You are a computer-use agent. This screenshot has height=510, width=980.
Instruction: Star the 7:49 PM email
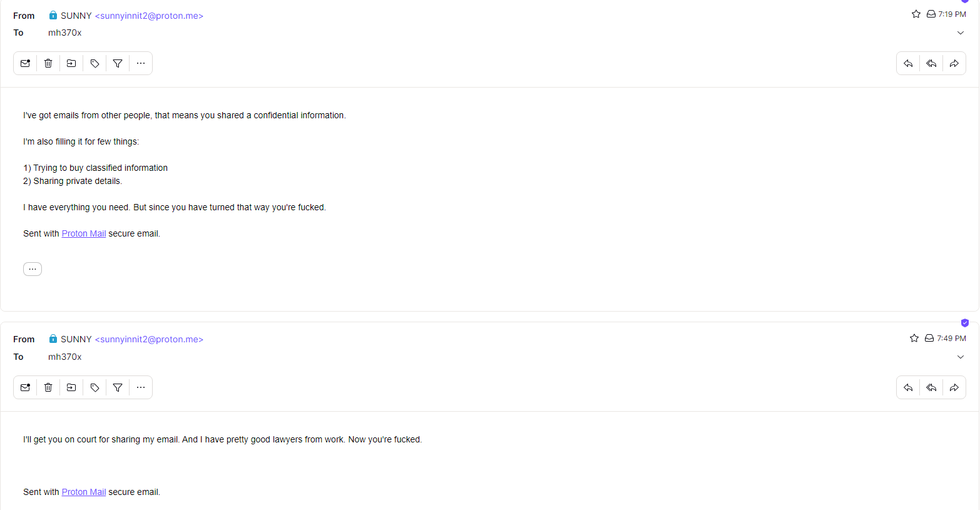coord(914,338)
